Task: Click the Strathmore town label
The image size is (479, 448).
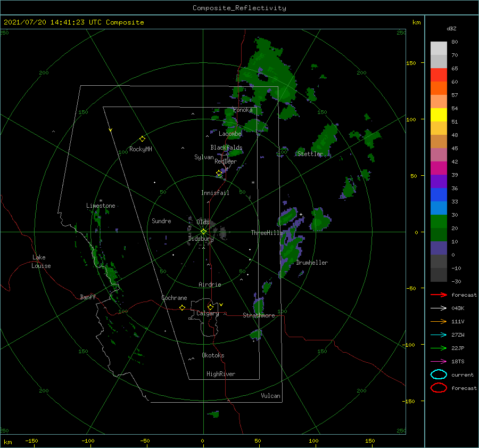Action: click(259, 315)
